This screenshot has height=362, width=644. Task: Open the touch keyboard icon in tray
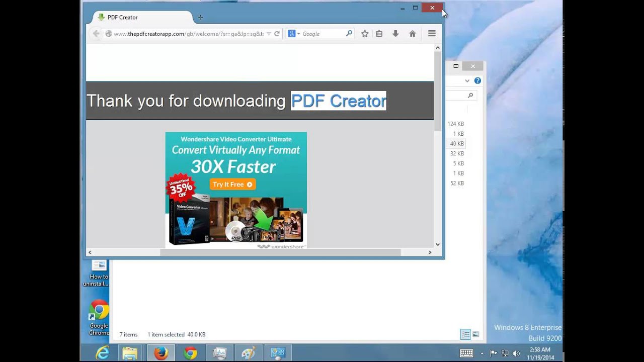(466, 353)
